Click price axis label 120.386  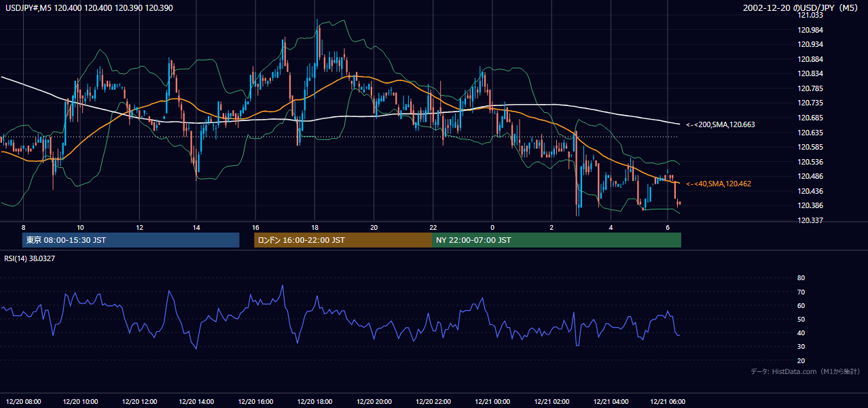coord(811,205)
